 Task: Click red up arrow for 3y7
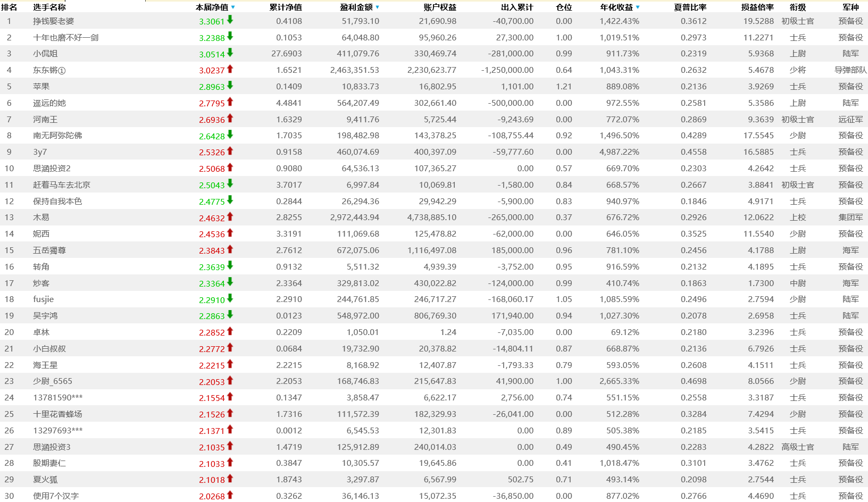230,151
